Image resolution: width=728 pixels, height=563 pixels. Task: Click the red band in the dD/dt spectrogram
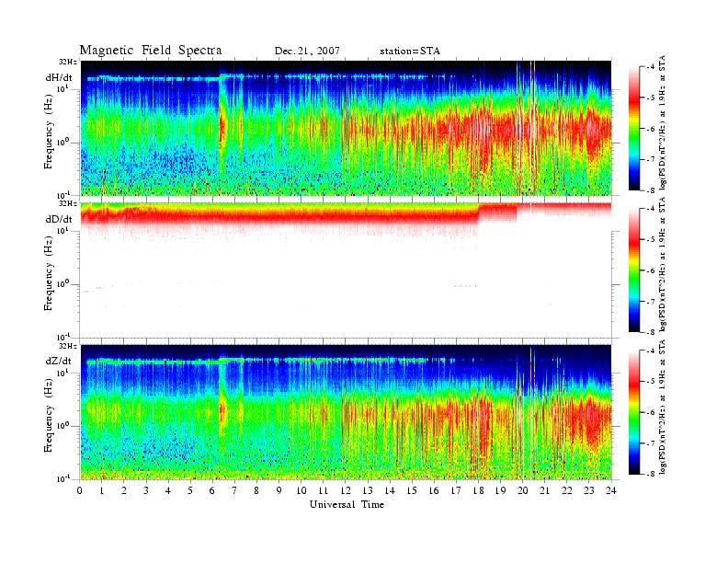coord(279,215)
